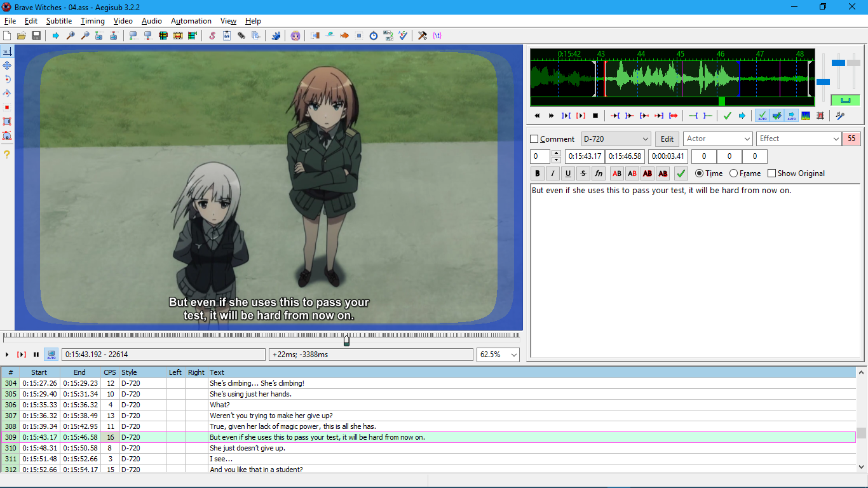Open the Shift Times clock icon
Viewport: 868px width, 488px height.
pos(374,36)
